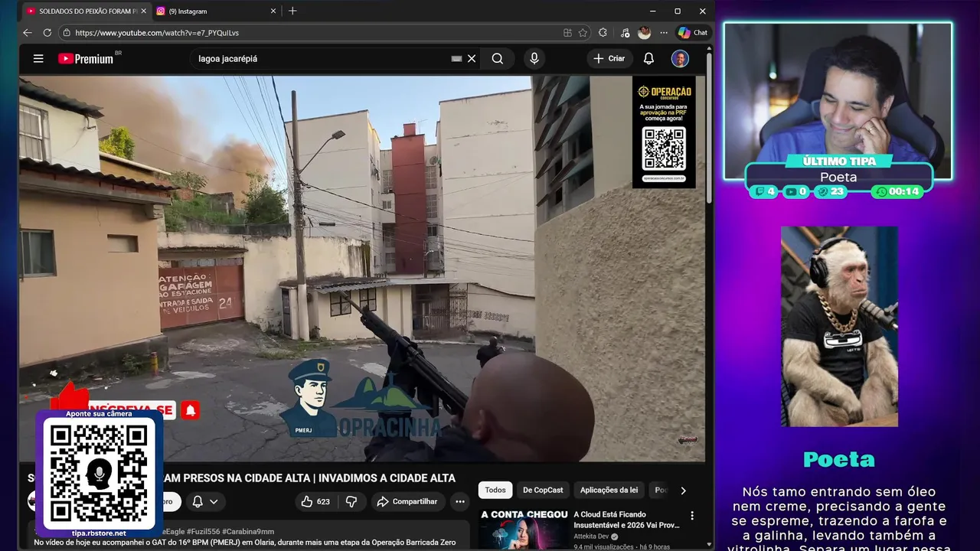This screenshot has width=980, height=551.
Task: Click in the YouTube search field
Action: point(322,58)
